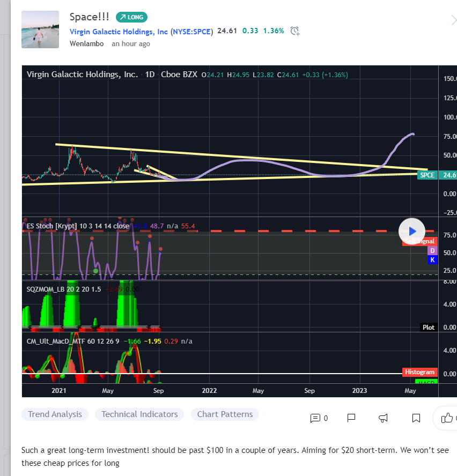The image size is (457, 476).
Task: Click the 24.61 price in the header
Action: [227, 31]
